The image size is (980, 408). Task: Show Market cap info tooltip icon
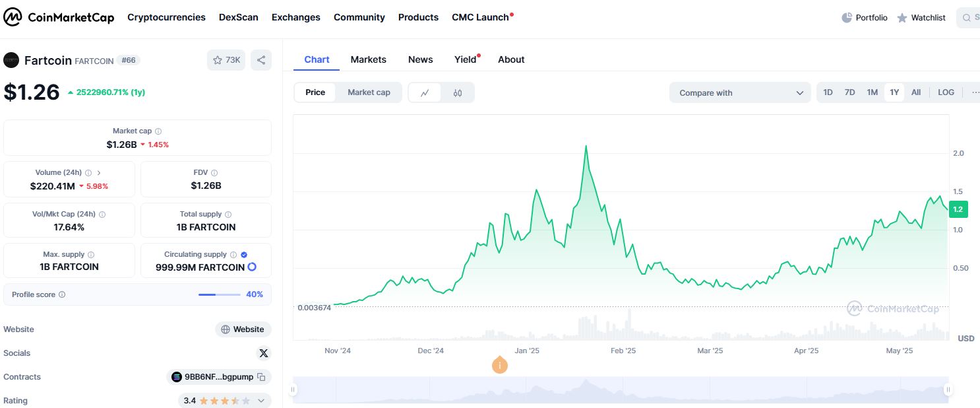158,131
